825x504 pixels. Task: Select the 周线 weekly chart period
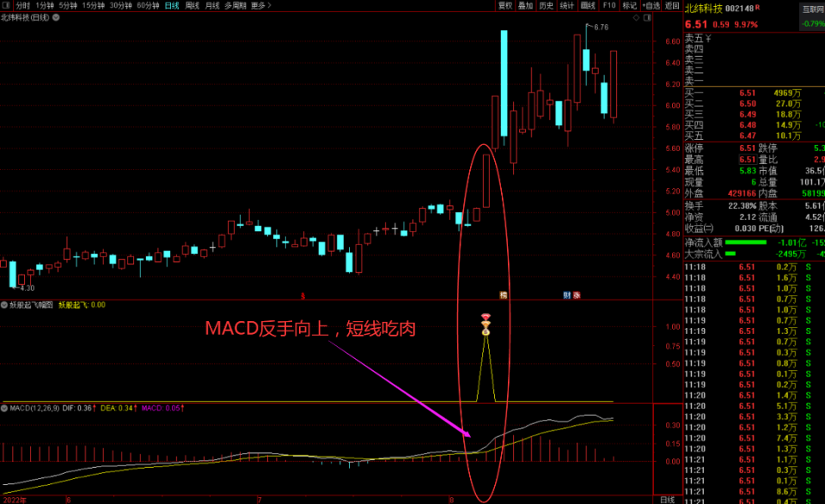point(192,5)
